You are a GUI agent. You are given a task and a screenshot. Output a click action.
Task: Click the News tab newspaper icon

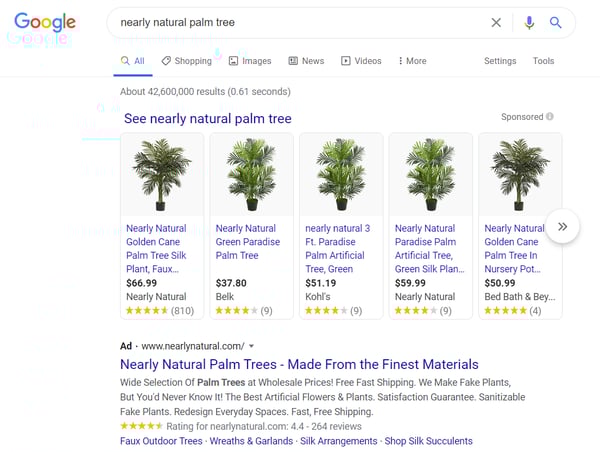coord(293,61)
